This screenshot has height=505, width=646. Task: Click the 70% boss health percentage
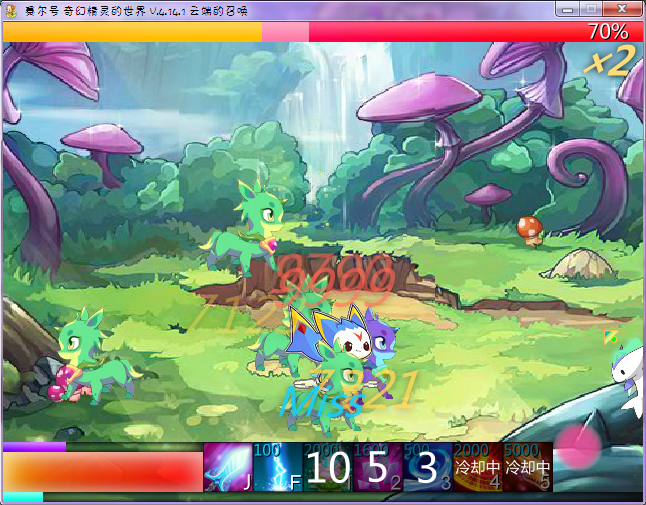click(x=608, y=32)
